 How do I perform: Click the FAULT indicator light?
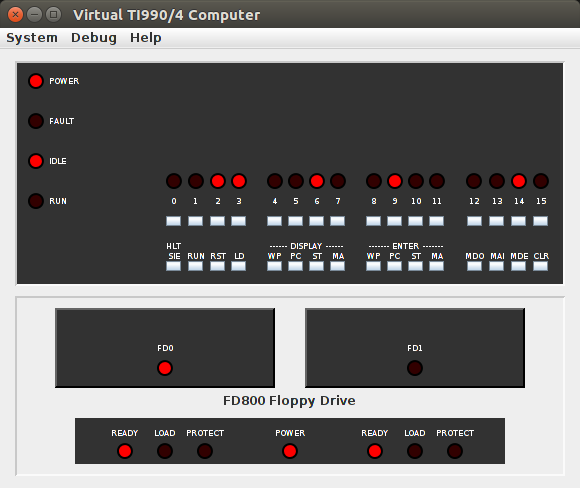(x=36, y=121)
